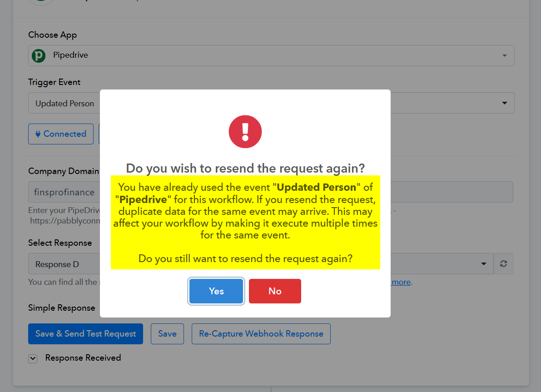Click the Pipedrive app logo icon

[x=39, y=55]
